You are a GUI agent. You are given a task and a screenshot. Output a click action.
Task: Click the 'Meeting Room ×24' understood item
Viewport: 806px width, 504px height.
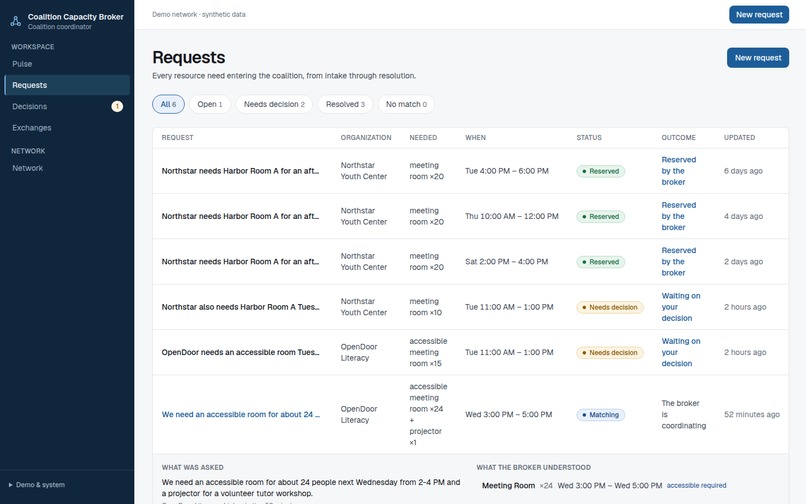coord(517,485)
